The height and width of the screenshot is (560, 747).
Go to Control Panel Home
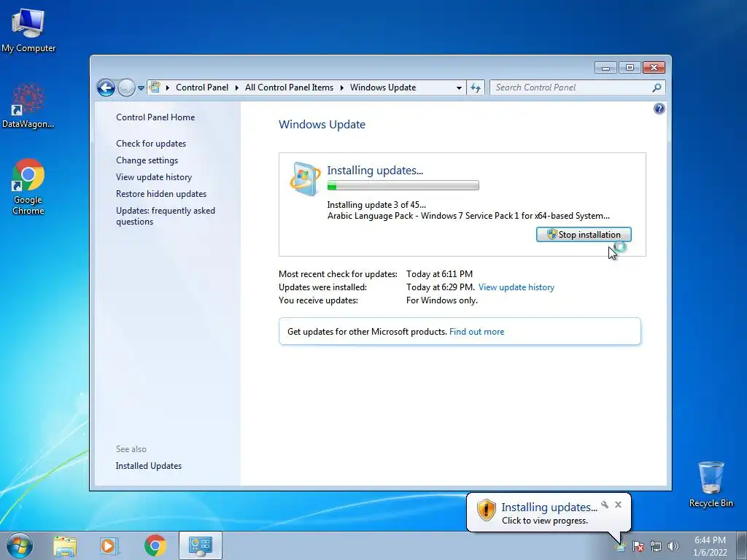(155, 117)
